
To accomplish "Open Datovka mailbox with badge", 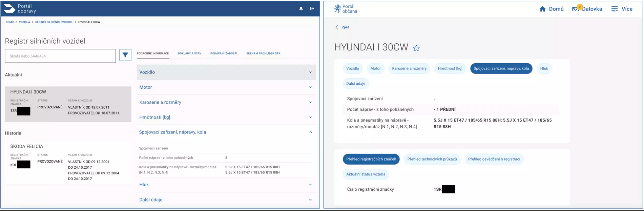I will pyautogui.click(x=587, y=9).
